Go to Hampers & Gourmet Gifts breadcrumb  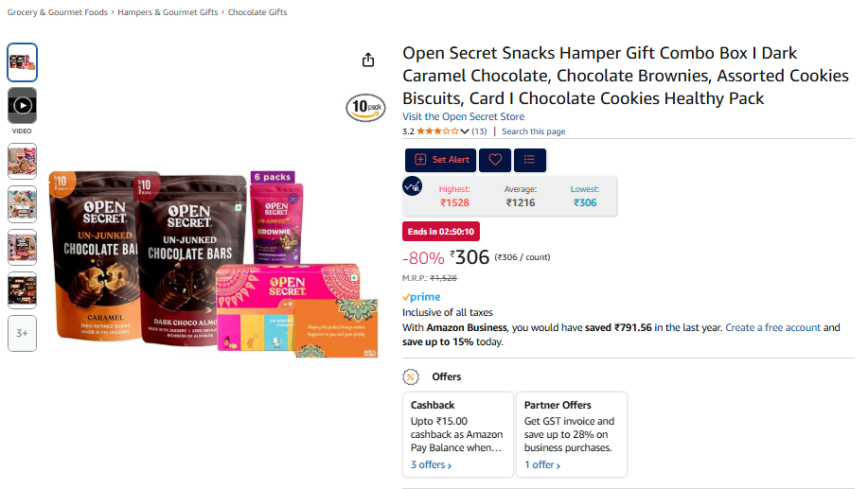click(168, 12)
